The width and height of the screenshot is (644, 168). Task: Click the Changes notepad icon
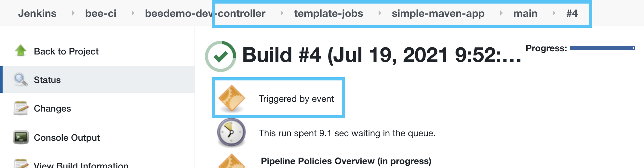point(21,108)
